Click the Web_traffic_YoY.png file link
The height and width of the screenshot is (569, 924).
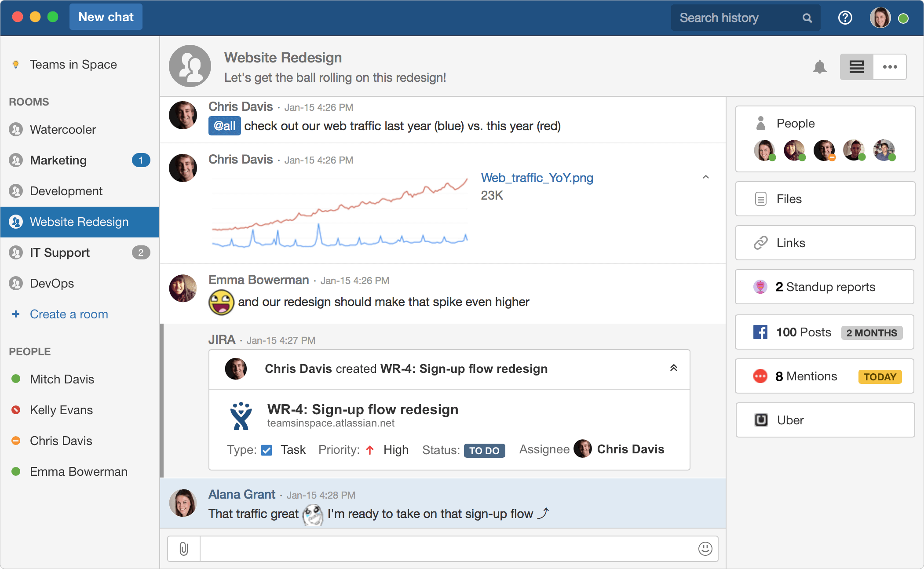pyautogui.click(x=537, y=177)
